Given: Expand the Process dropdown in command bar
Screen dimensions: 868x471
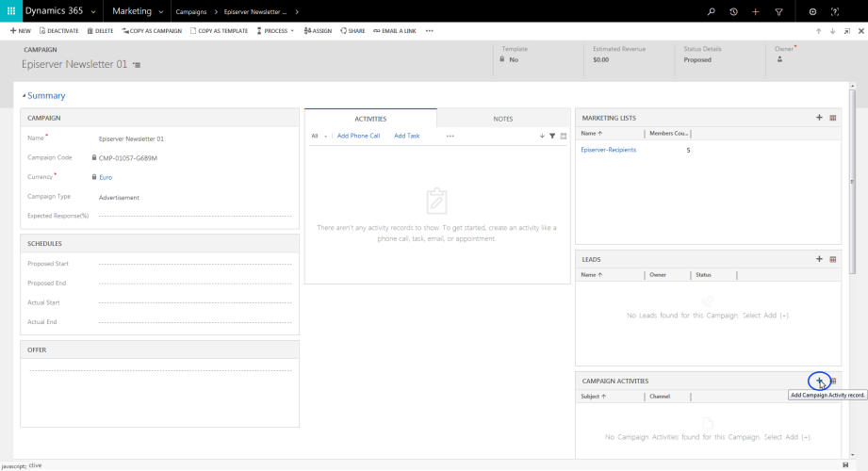Looking at the screenshot, I should pyautogui.click(x=275, y=31).
